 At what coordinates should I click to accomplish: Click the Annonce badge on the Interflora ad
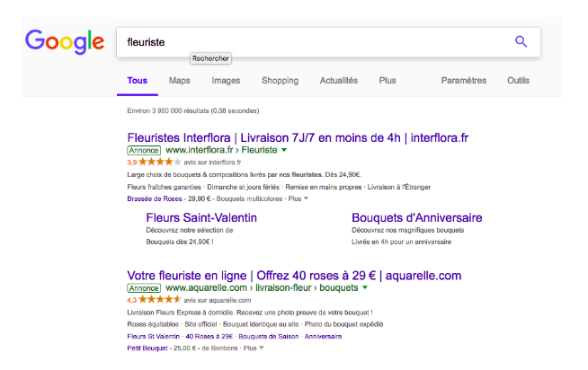point(144,150)
